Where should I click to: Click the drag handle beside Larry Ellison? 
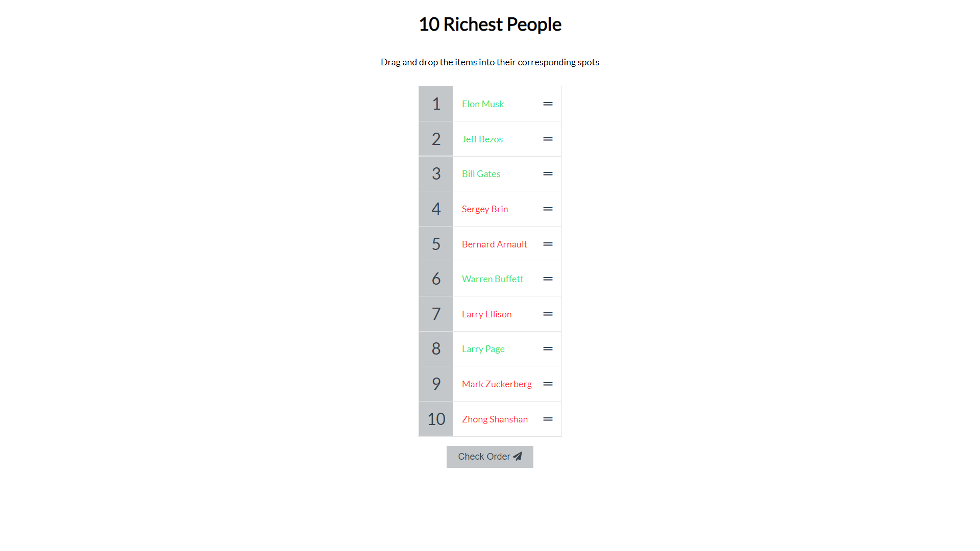coord(548,314)
